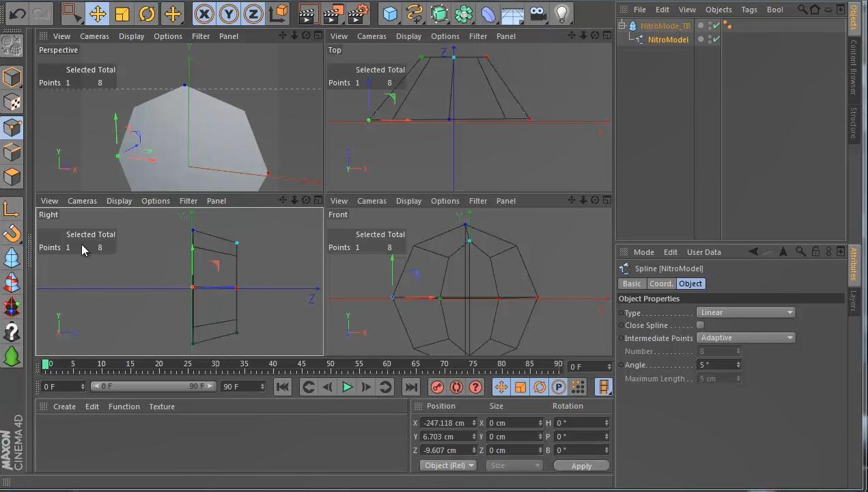Viewport: 868px width, 492px height.
Task: Toggle X axis lock
Action: tap(204, 13)
